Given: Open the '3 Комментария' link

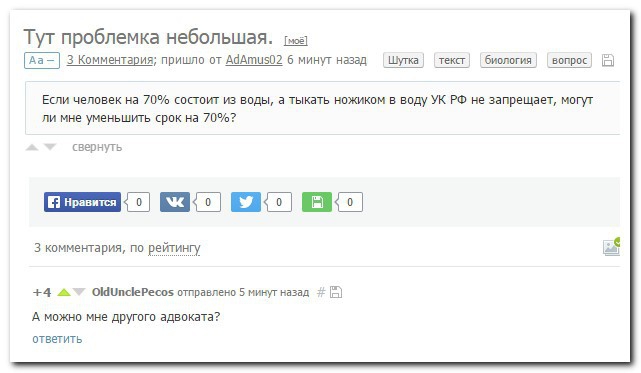Looking at the screenshot, I should pyautogui.click(x=110, y=60).
